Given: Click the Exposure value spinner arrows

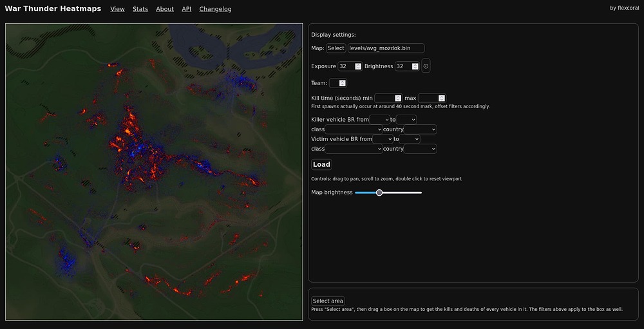Looking at the screenshot, I should point(358,66).
